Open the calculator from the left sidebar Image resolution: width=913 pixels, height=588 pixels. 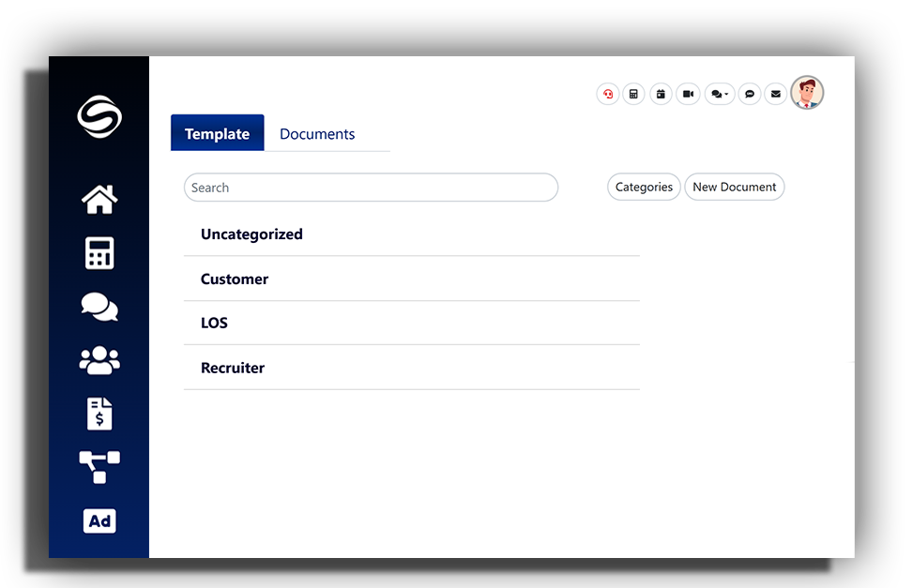point(99,253)
